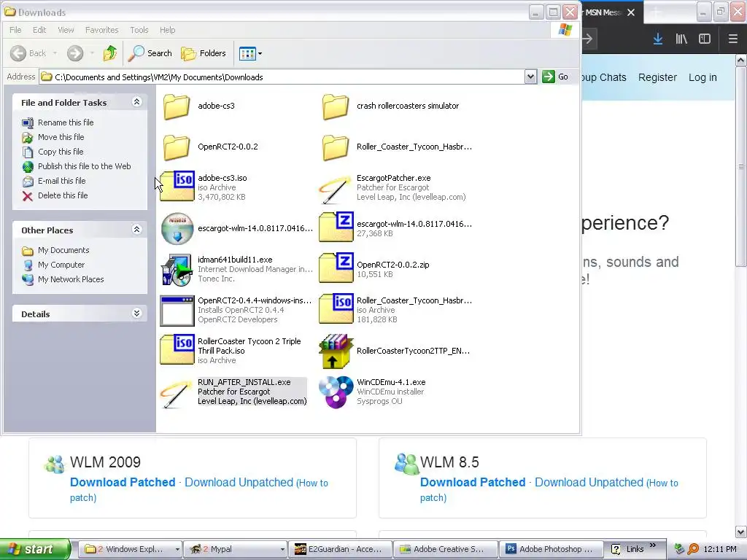Click WLM 2009 Download Patched link
This screenshot has height=560, width=747.
(123, 483)
